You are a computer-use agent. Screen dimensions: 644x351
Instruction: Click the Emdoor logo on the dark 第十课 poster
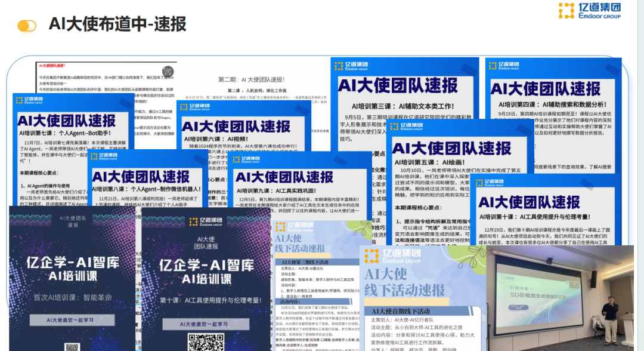click(x=206, y=222)
